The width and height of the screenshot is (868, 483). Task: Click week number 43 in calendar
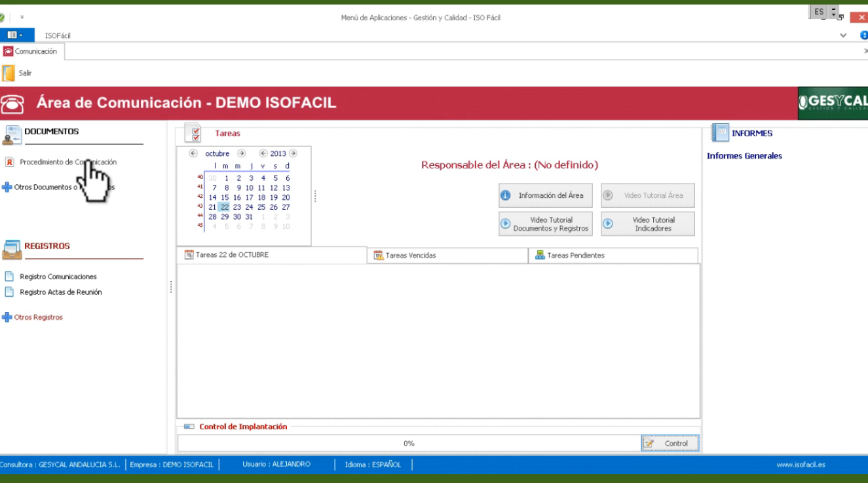coord(200,206)
